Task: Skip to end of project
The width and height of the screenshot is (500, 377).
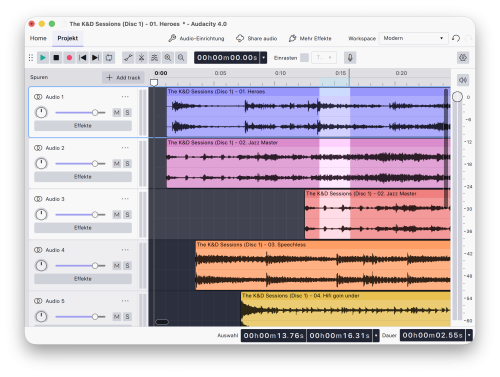Action: [x=96, y=58]
